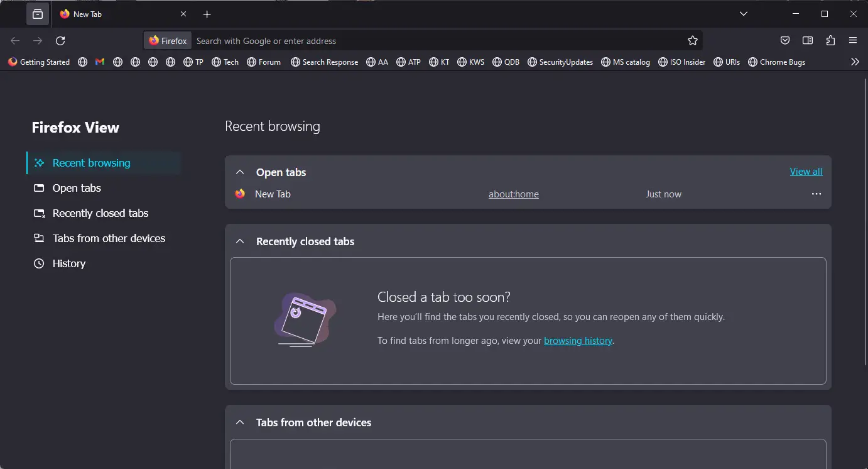The height and width of the screenshot is (469, 868).
Task: Open the MS catalog bookmark
Action: (626, 62)
